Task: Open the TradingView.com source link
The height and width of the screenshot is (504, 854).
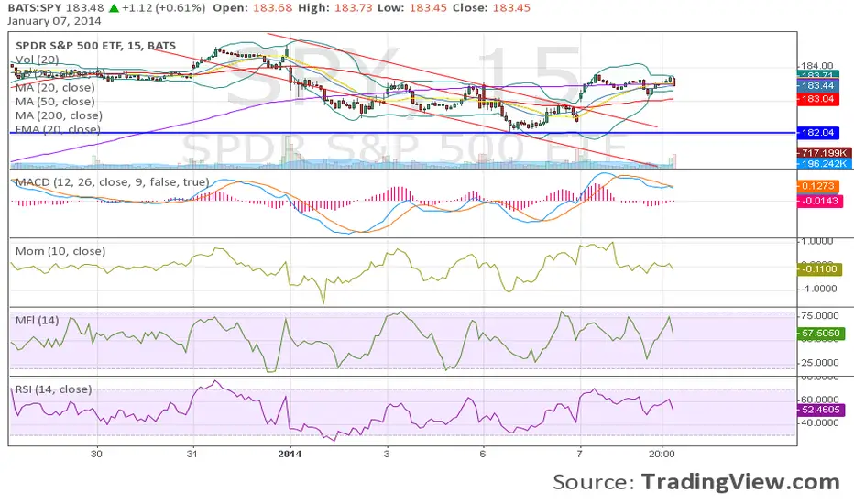Action: tap(740, 482)
